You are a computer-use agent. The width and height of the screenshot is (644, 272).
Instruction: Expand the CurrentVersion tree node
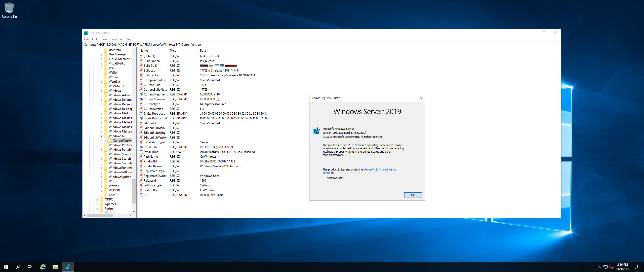coord(106,141)
